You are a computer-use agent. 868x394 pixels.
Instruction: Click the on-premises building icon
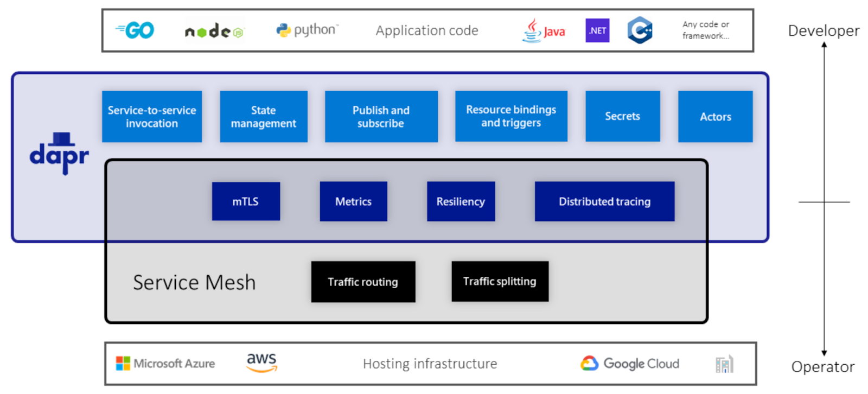pos(724,364)
